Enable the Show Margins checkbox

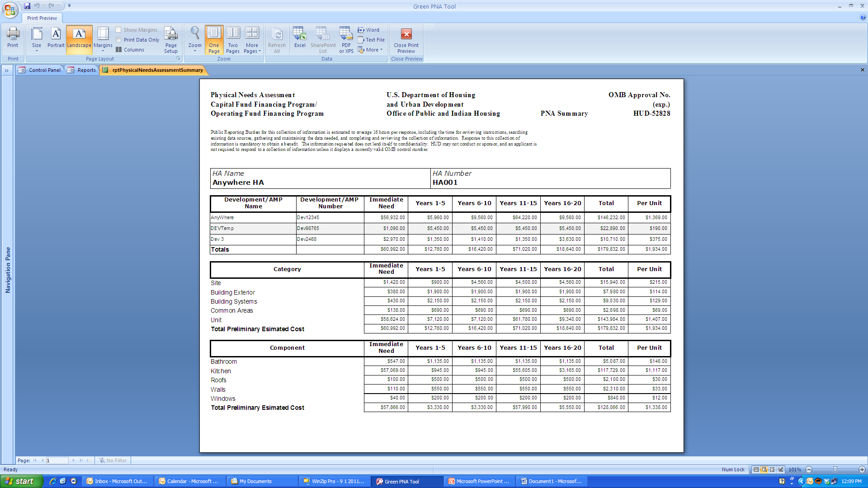coord(118,30)
